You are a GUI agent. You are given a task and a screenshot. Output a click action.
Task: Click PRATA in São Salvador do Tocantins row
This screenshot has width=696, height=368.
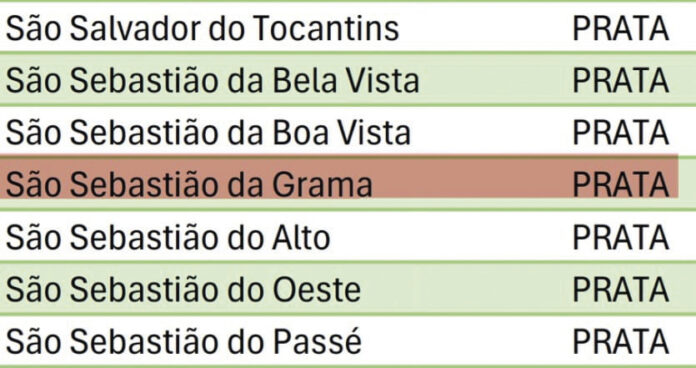pyautogui.click(x=621, y=29)
